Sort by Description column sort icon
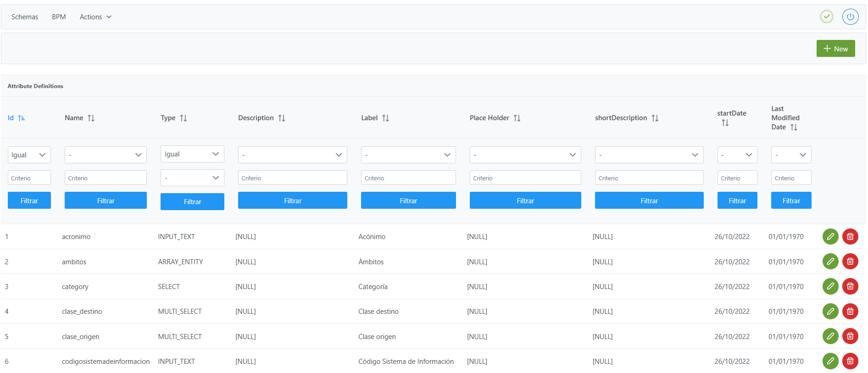Viewport: 868px width, 373px height. pos(282,118)
